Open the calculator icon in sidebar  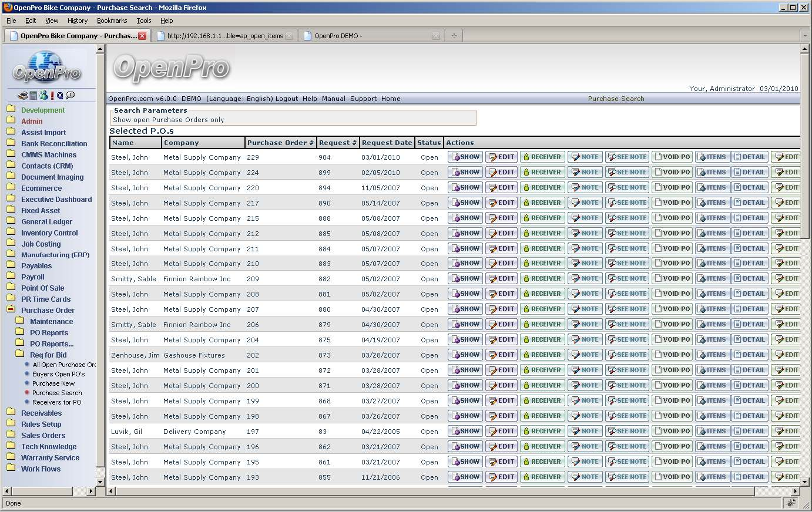click(x=33, y=96)
